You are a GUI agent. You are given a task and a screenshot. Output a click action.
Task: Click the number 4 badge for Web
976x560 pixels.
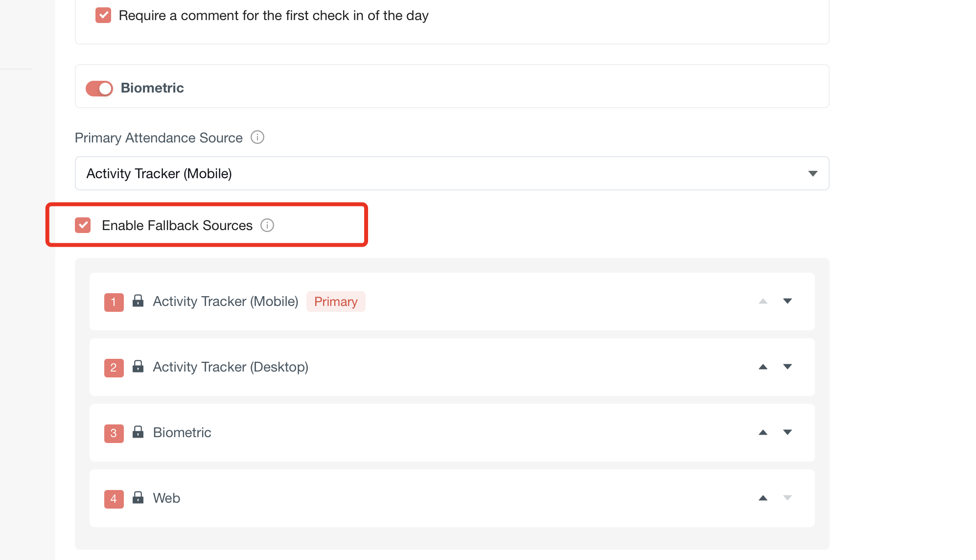(x=114, y=499)
